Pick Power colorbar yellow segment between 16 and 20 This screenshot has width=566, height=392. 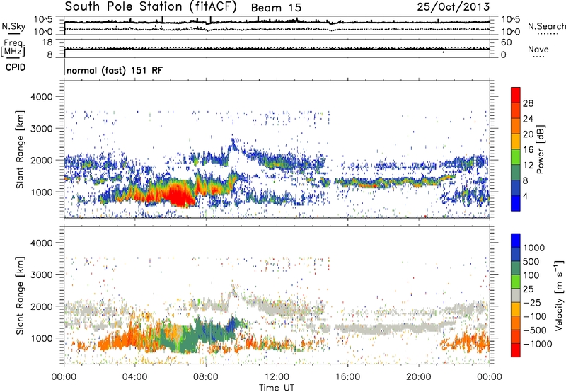516,142
